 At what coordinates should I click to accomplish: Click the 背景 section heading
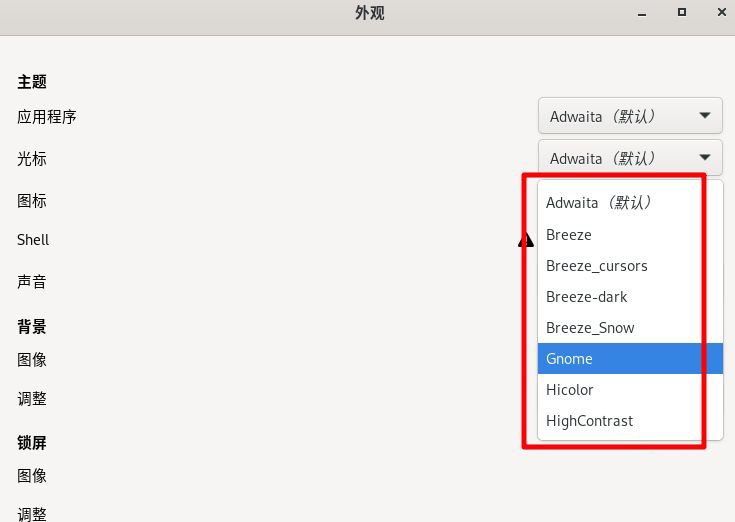point(32,326)
